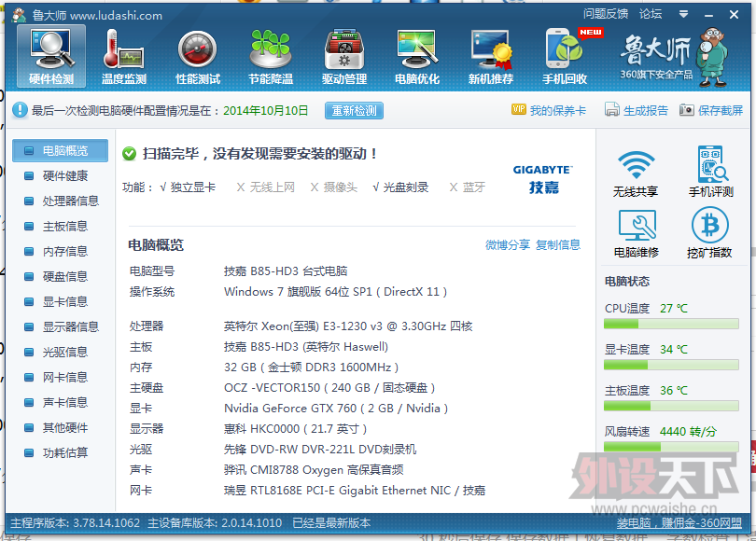Click 已经是最新版本 in status bar
756x541 pixels.
coord(331,523)
